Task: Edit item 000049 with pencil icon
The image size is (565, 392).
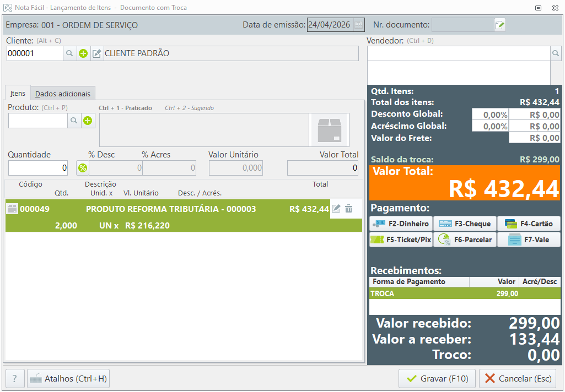Action: click(336, 209)
